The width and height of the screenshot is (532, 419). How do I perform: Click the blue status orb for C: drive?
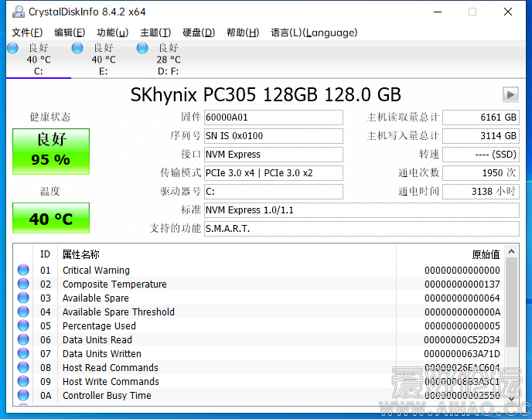12,48
